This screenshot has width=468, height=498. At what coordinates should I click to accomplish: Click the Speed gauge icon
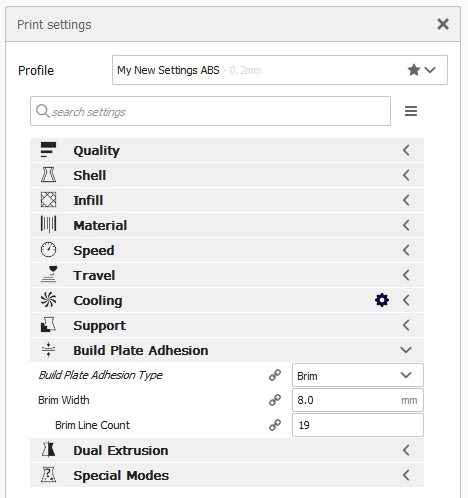(x=48, y=250)
